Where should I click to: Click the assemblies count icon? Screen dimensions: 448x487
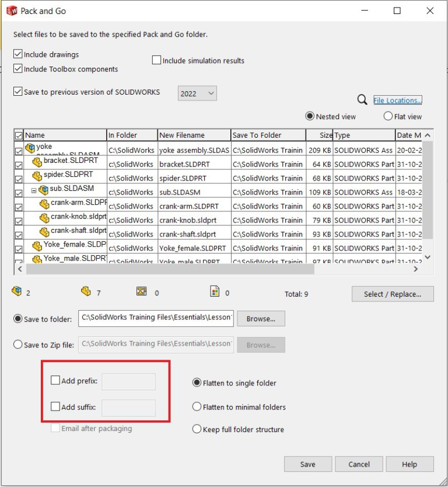(17, 291)
